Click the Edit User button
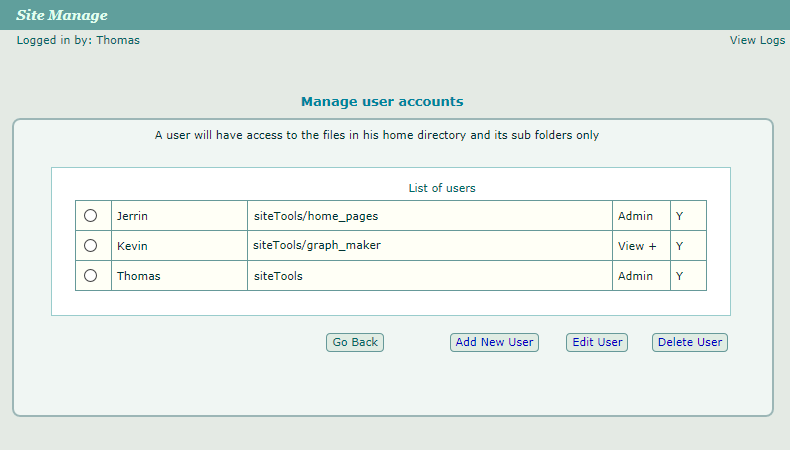 [x=597, y=342]
